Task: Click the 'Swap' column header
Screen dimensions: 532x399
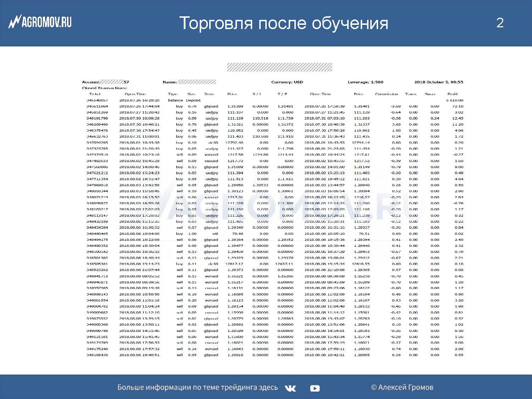Action: (430, 94)
